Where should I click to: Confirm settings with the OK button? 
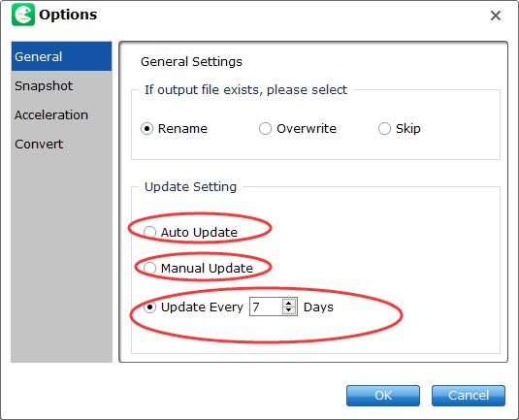click(383, 396)
